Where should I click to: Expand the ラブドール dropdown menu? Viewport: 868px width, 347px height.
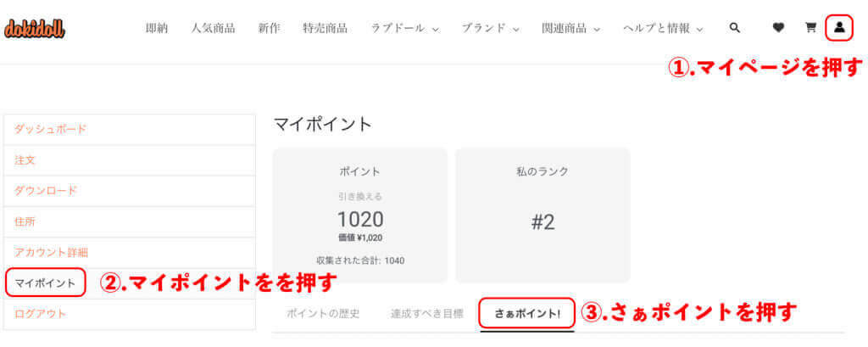[x=404, y=28]
